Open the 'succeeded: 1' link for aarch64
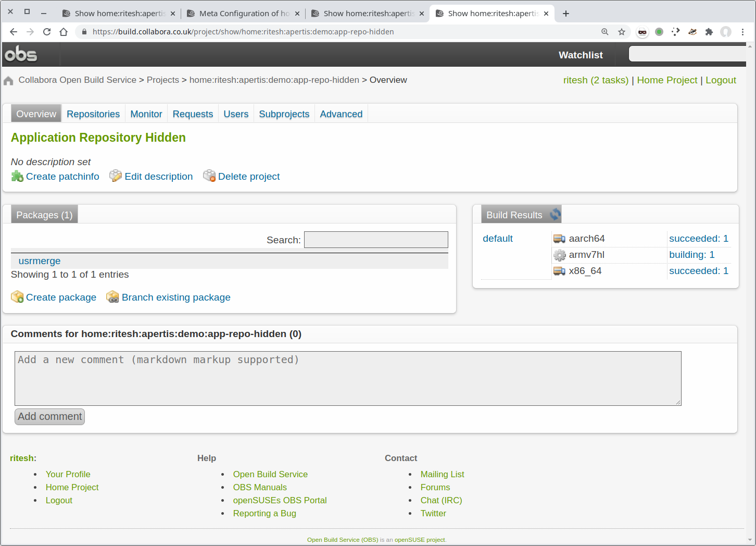This screenshot has width=756, height=546. [699, 239]
